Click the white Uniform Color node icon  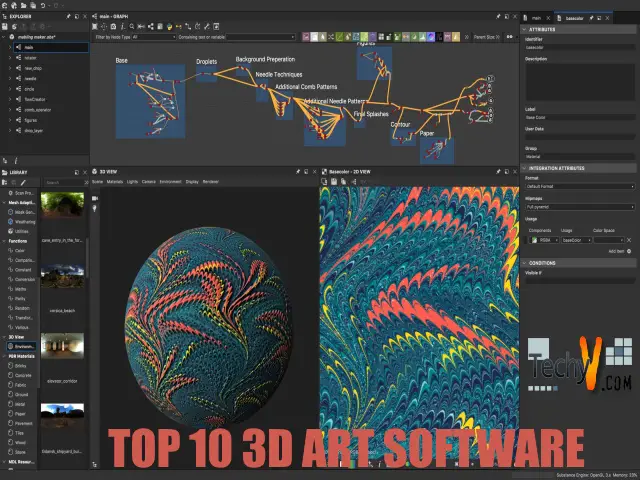click(x=314, y=37)
